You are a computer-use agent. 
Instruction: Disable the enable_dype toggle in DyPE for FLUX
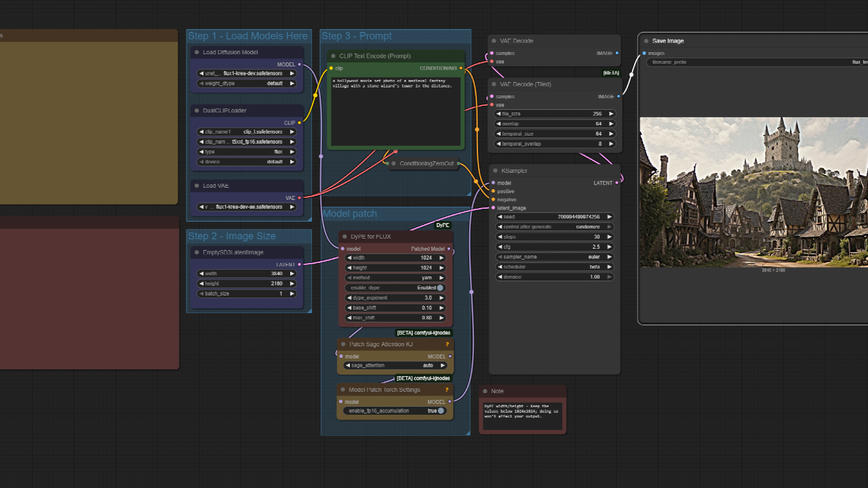(x=441, y=287)
